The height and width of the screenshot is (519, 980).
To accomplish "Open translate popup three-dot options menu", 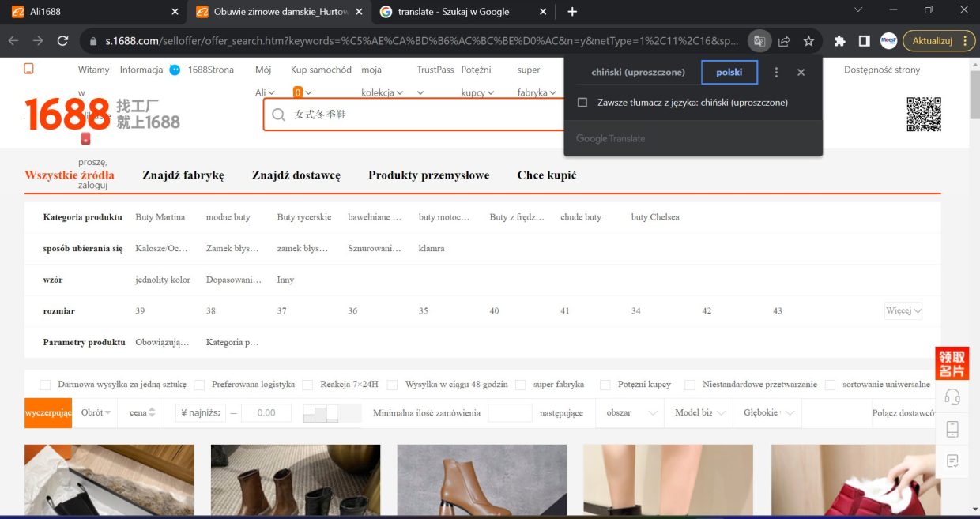I will [776, 73].
